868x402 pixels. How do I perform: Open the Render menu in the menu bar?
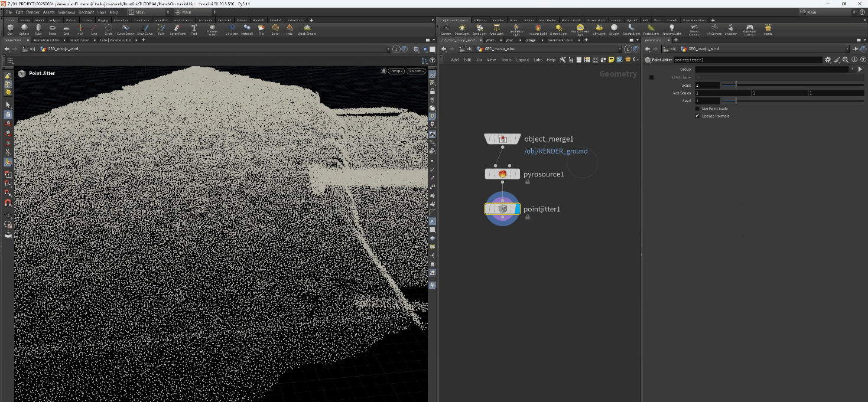(32, 12)
